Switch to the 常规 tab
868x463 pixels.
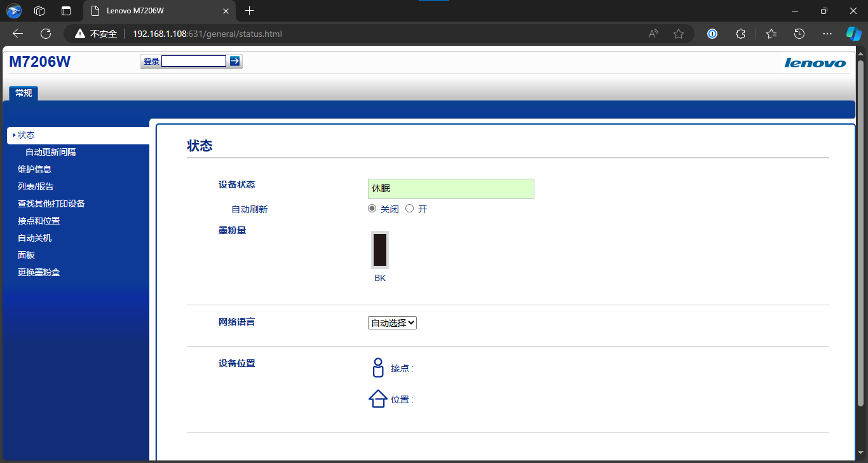(24, 93)
